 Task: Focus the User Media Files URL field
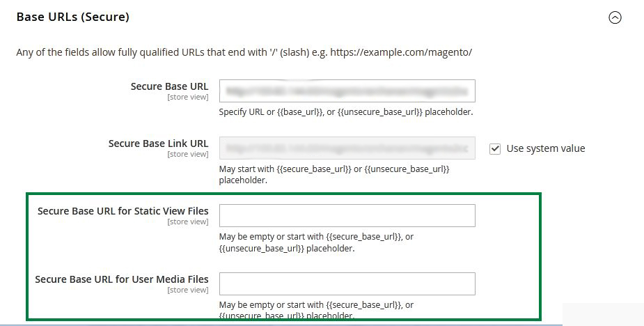[347, 284]
